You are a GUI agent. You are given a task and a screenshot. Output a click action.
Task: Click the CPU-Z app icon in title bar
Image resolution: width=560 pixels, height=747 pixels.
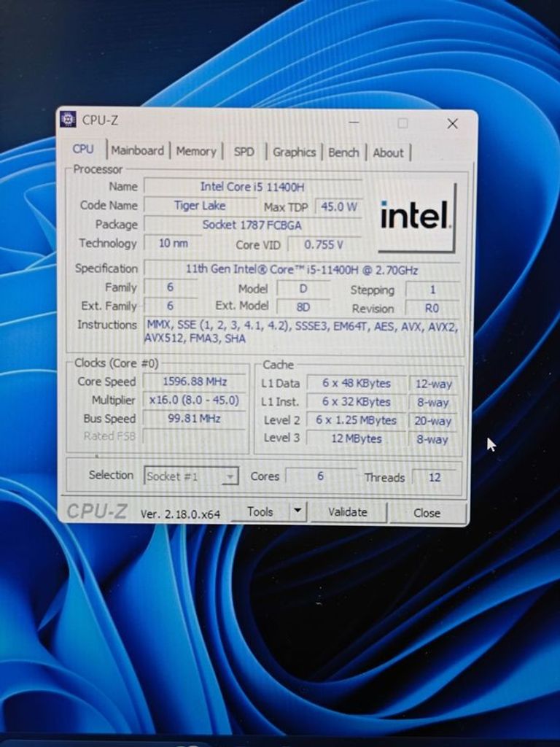[x=68, y=119]
